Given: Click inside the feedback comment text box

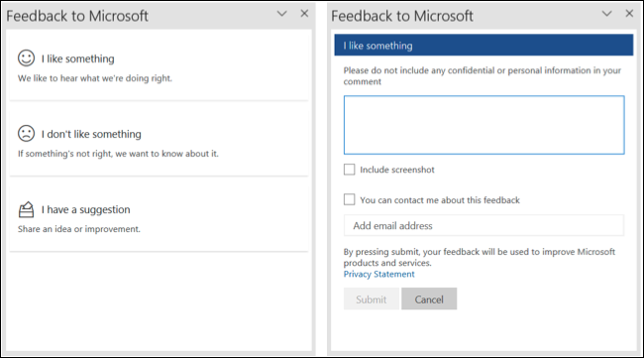Looking at the screenshot, I should click(x=483, y=125).
